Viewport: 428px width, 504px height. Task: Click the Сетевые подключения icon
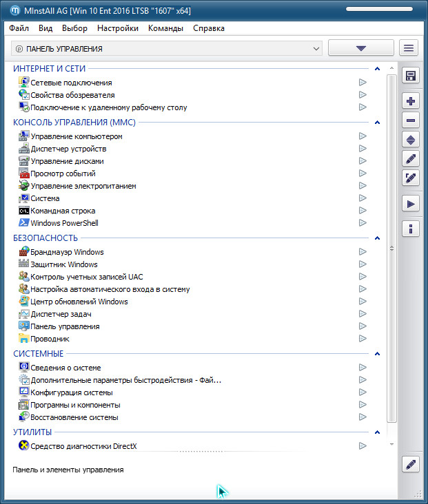[x=24, y=83]
